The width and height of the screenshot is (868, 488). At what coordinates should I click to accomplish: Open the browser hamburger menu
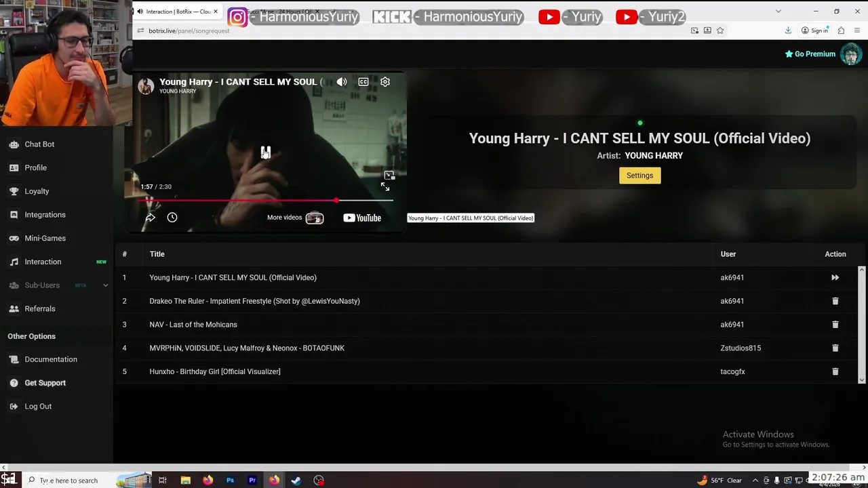coord(858,30)
